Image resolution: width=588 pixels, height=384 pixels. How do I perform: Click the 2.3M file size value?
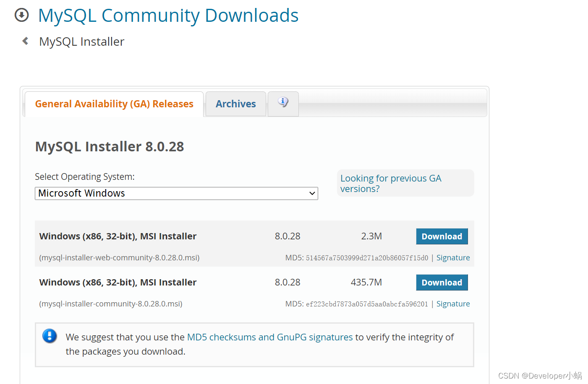click(x=371, y=236)
